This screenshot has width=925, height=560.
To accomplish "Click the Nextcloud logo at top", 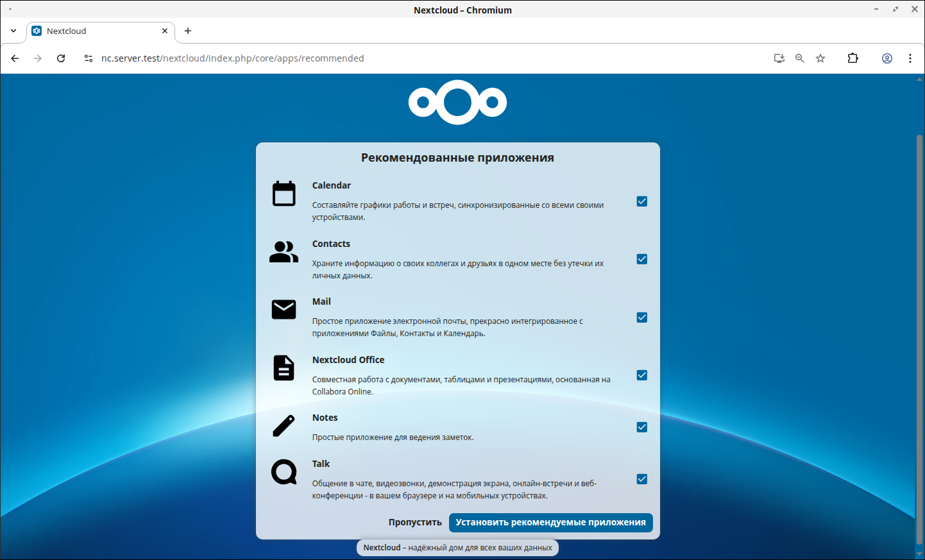I will point(457,103).
